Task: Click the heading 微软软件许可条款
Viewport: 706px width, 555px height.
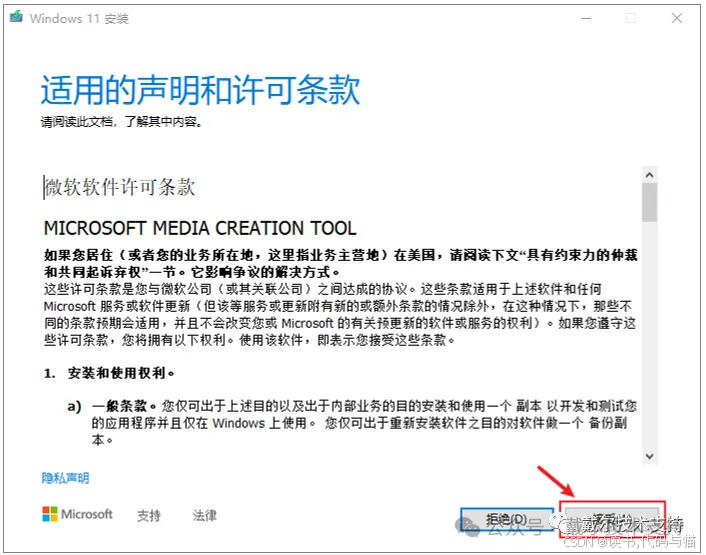Action: point(120,187)
